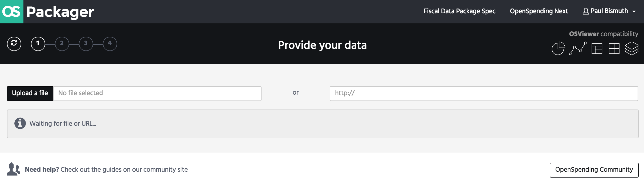Open Fiscal Data Package Spec link
This screenshot has height=185, width=644.
tap(459, 11)
